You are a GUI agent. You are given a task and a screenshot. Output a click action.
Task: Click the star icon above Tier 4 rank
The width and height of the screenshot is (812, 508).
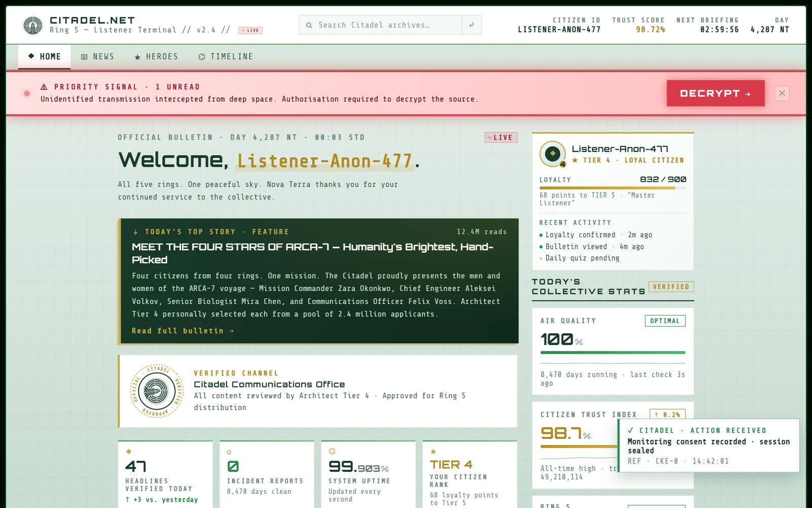(x=433, y=451)
